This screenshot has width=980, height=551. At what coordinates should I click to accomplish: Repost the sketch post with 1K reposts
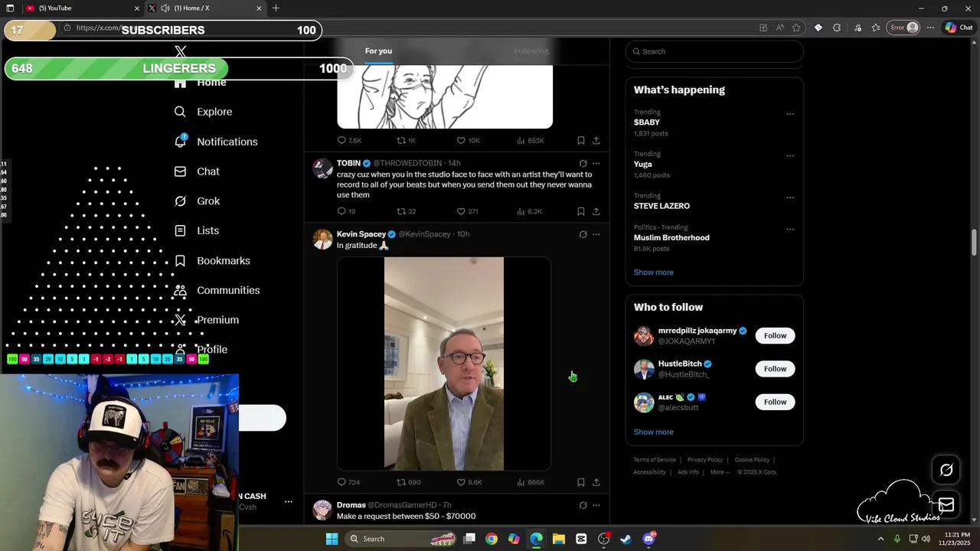coord(406,141)
